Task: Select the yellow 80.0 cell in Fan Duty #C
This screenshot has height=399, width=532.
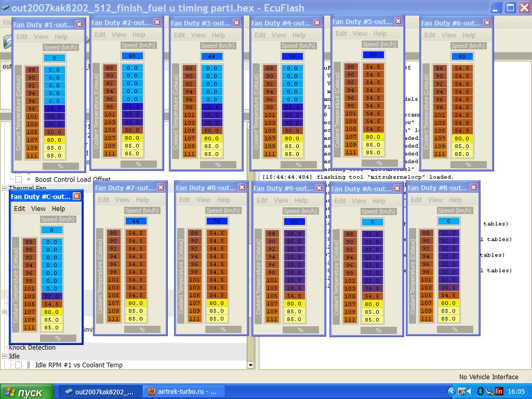Action: (x=51, y=312)
